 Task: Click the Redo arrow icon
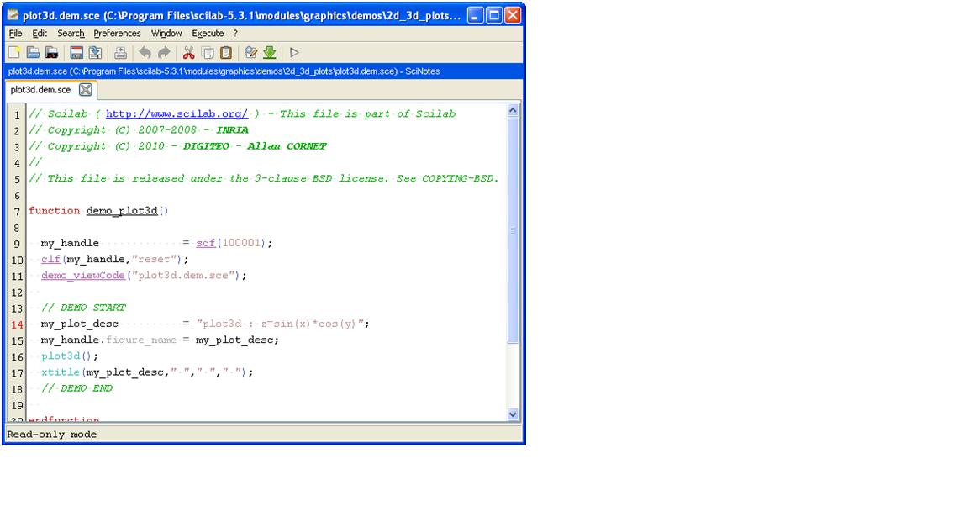click(x=164, y=53)
